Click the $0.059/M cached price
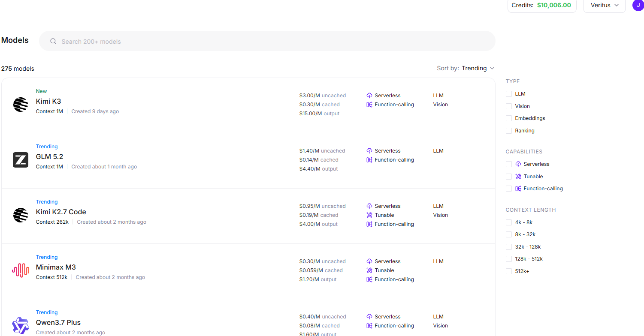 tap(321, 270)
